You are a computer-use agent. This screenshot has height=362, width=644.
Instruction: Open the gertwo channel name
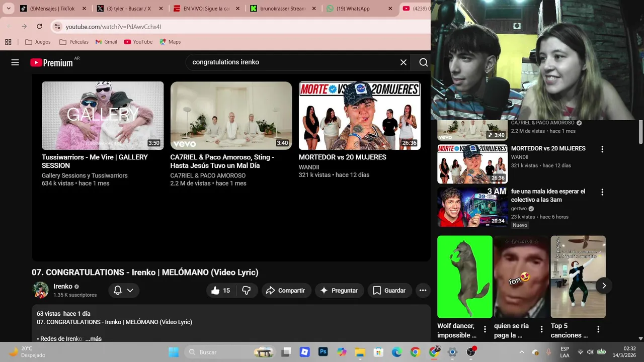519,209
